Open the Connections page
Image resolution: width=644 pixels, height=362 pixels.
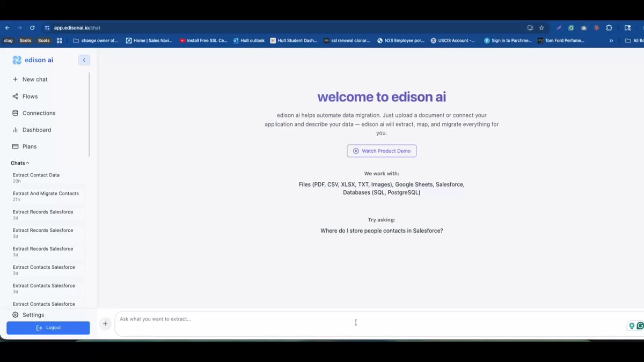[x=34, y=113]
